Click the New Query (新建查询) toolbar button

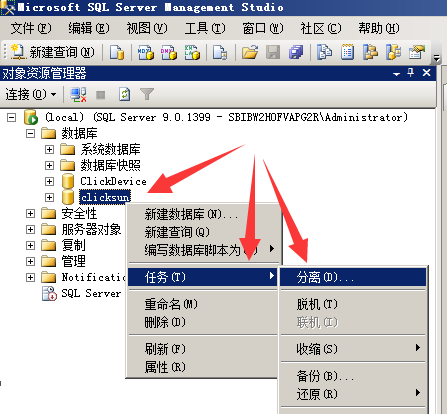click(x=53, y=52)
